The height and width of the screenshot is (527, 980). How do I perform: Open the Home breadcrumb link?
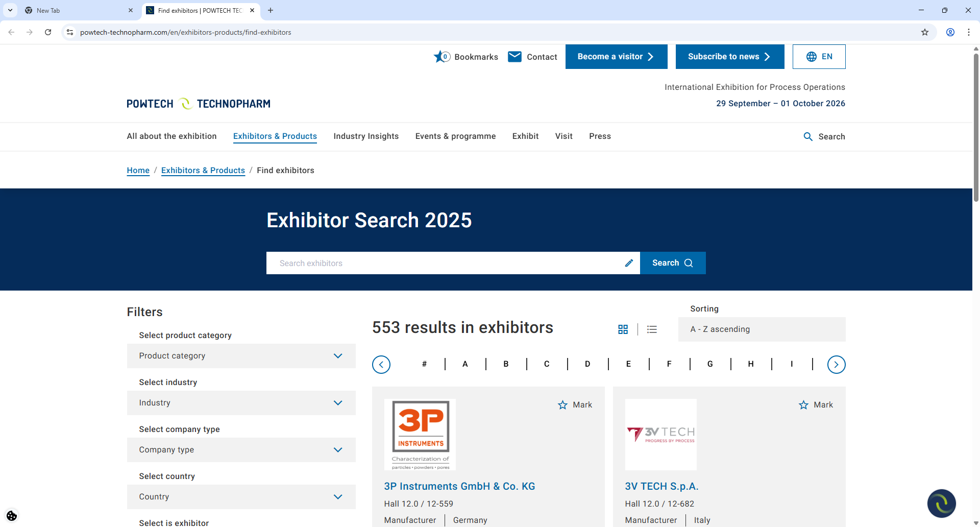(138, 170)
